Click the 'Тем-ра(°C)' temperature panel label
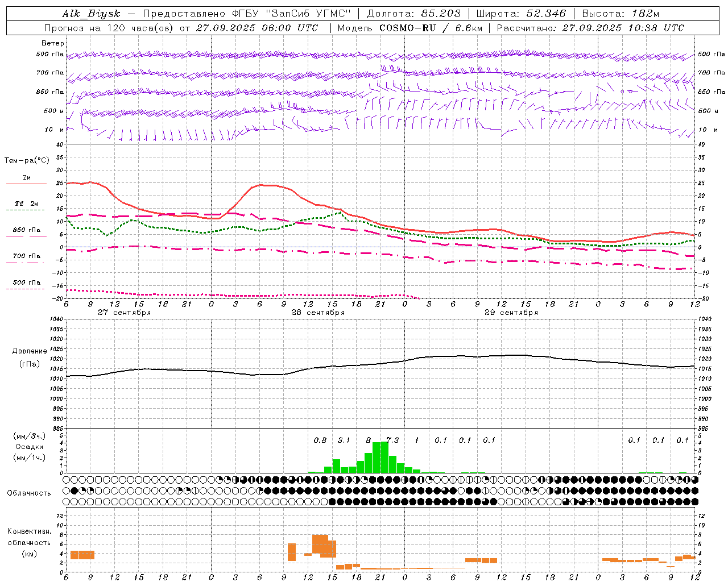728x582 pixels. (x=27, y=161)
